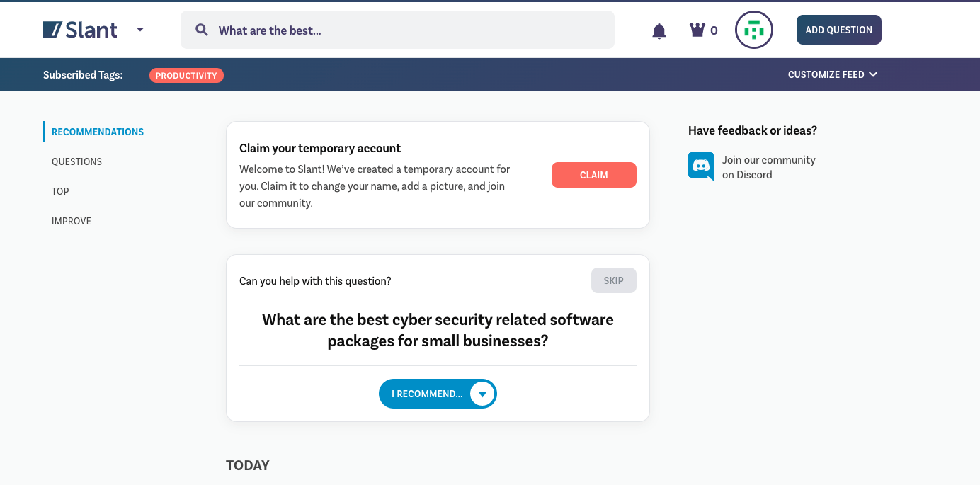980x485 pixels.
Task: Select Improve in the sidebar
Action: coord(72,221)
